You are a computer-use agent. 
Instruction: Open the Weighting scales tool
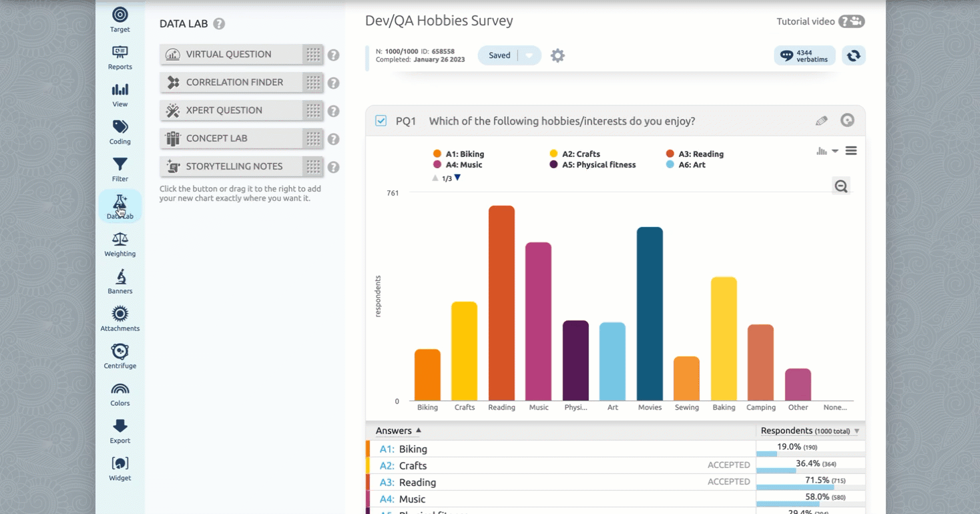pos(120,243)
